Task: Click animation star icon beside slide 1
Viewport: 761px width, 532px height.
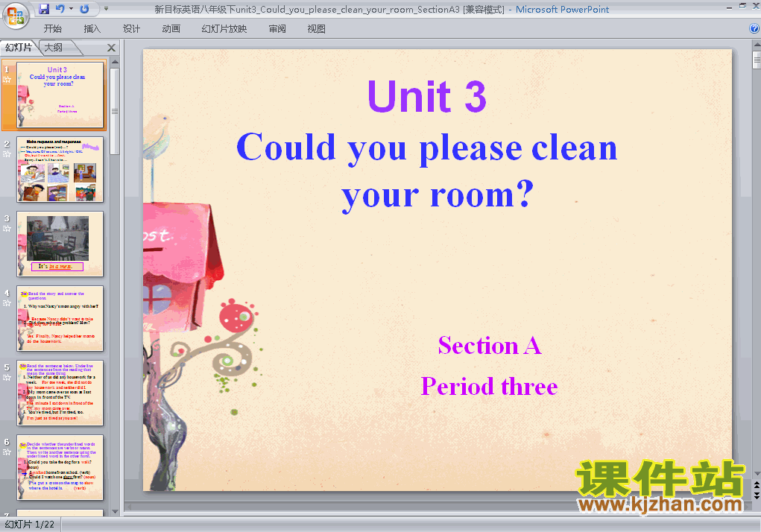Action: (7, 80)
